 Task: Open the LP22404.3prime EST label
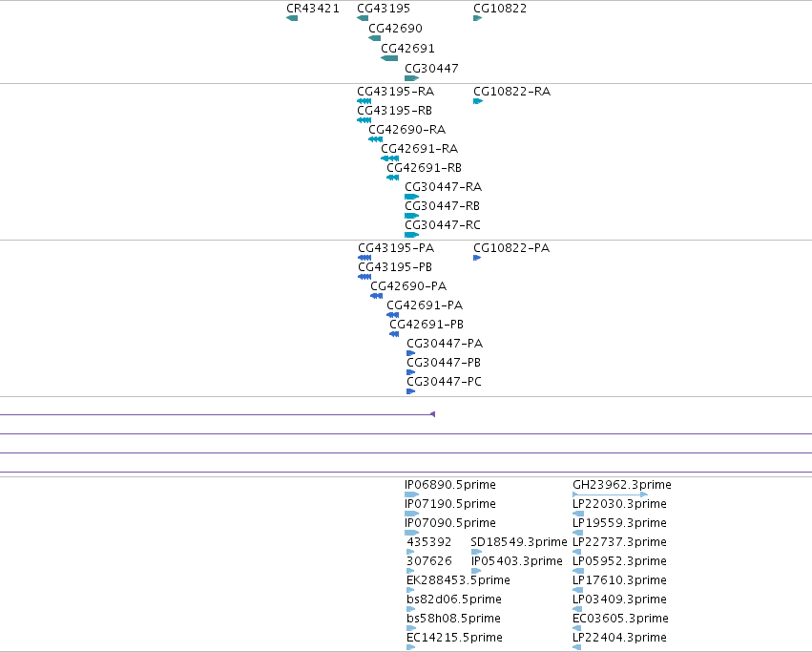pos(619,638)
